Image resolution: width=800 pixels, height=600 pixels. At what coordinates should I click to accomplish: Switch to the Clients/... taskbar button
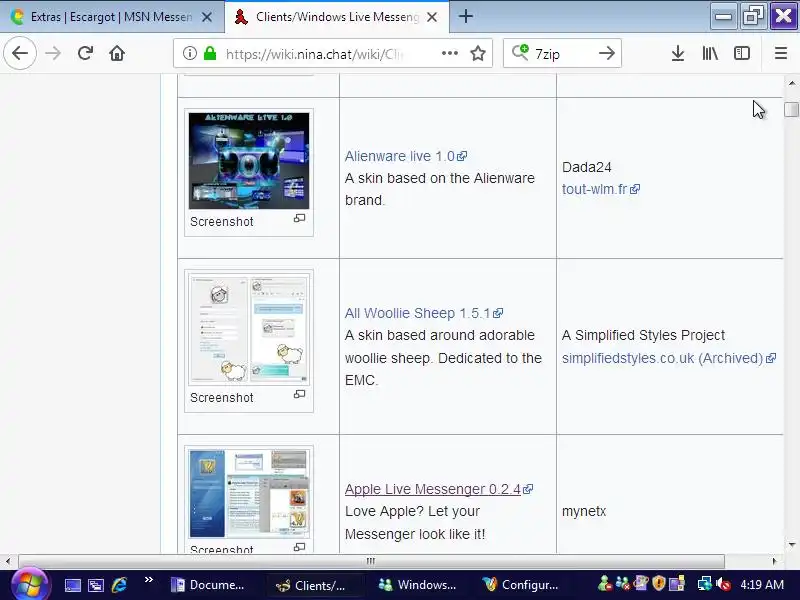pyautogui.click(x=314, y=585)
